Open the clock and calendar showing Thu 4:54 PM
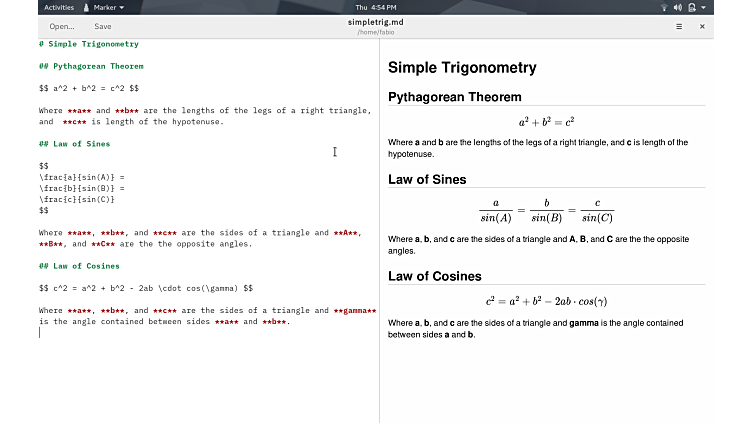The height and width of the screenshot is (423, 752). (376, 7)
